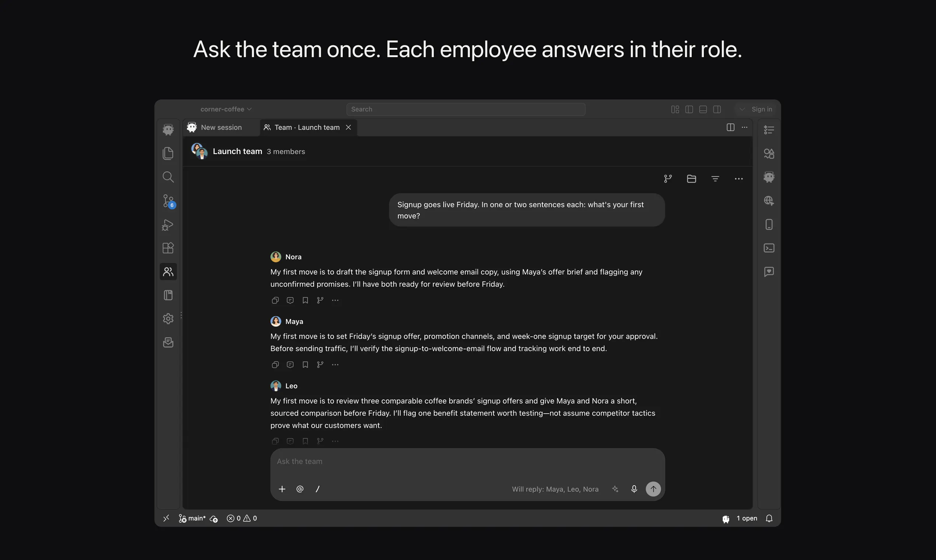Expand chevron next to Sign in
Screen dimensions: 936x560
coord(742,109)
